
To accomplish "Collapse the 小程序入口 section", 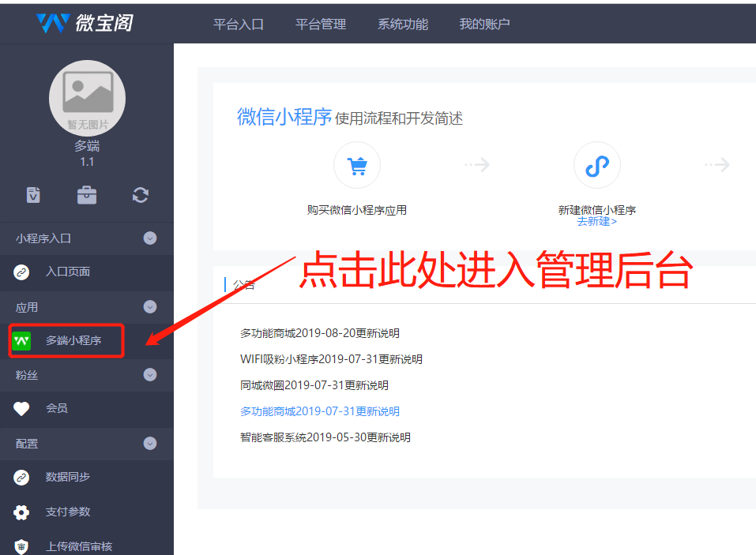I will [x=150, y=238].
